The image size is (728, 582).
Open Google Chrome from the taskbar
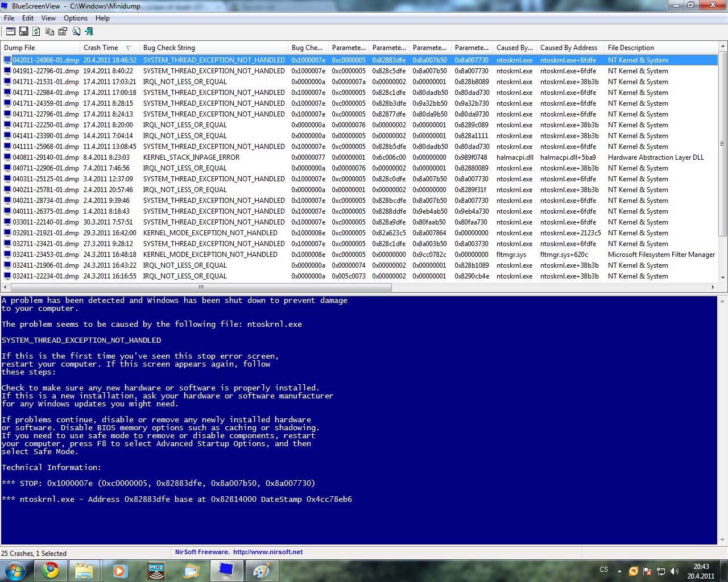pyautogui.click(x=51, y=571)
